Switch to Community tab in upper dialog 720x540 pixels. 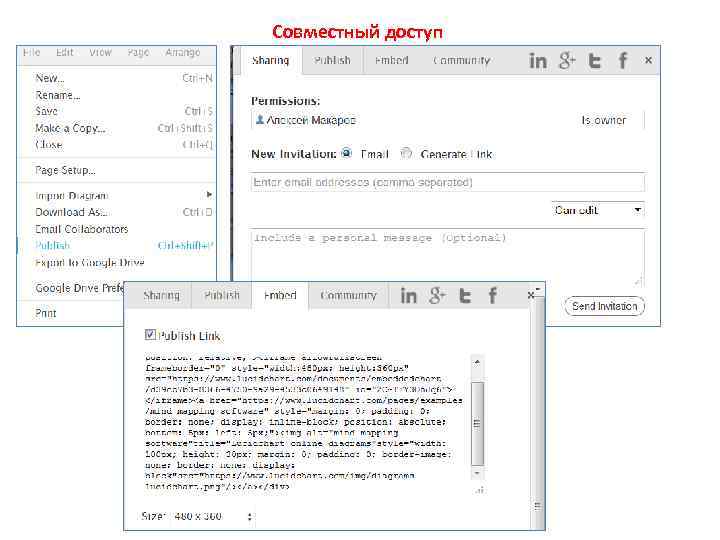[462, 60]
